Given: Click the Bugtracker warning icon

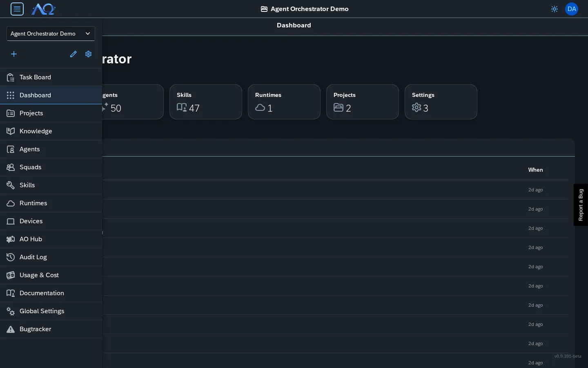Looking at the screenshot, I should [x=11, y=329].
